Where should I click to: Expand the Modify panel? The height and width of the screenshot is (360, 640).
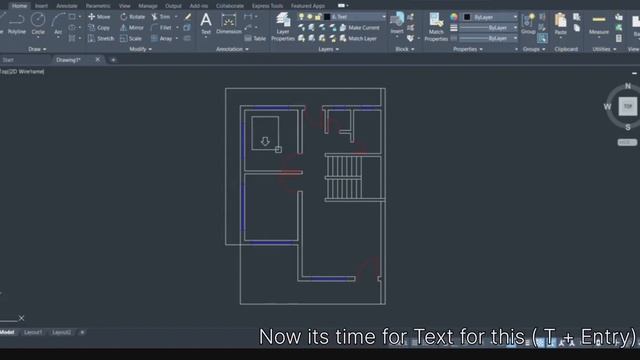(x=140, y=49)
